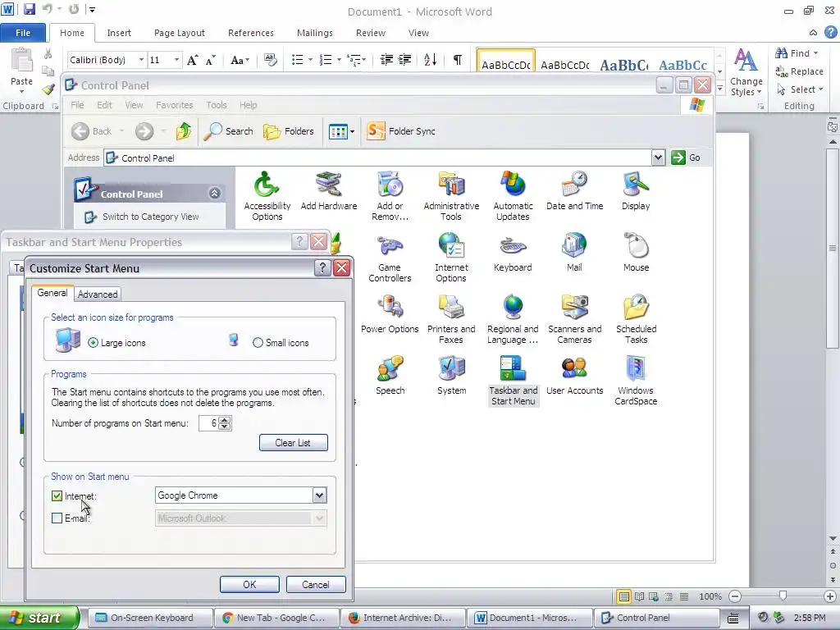Click the Go button in address bar
This screenshot has width=840, height=630.
click(687, 157)
